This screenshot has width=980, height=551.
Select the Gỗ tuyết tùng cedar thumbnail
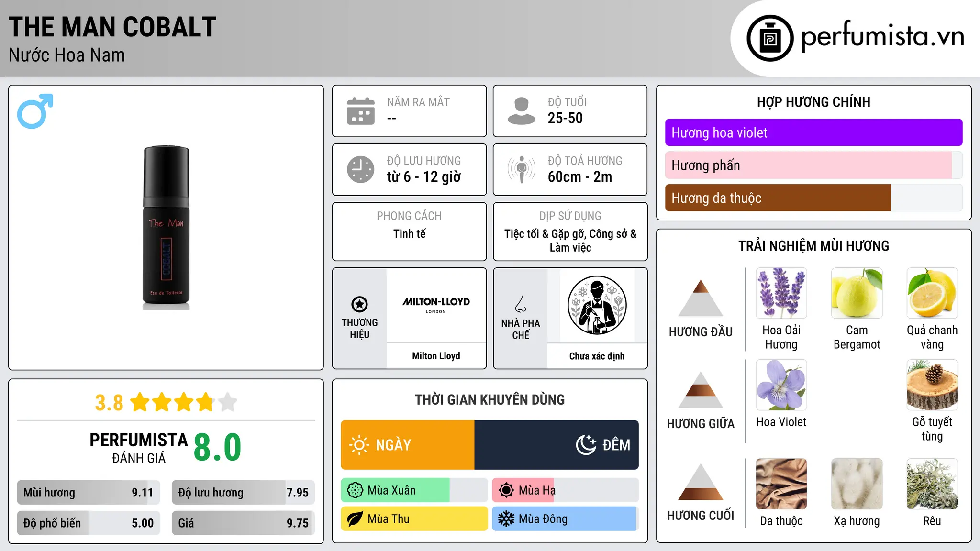point(932,385)
